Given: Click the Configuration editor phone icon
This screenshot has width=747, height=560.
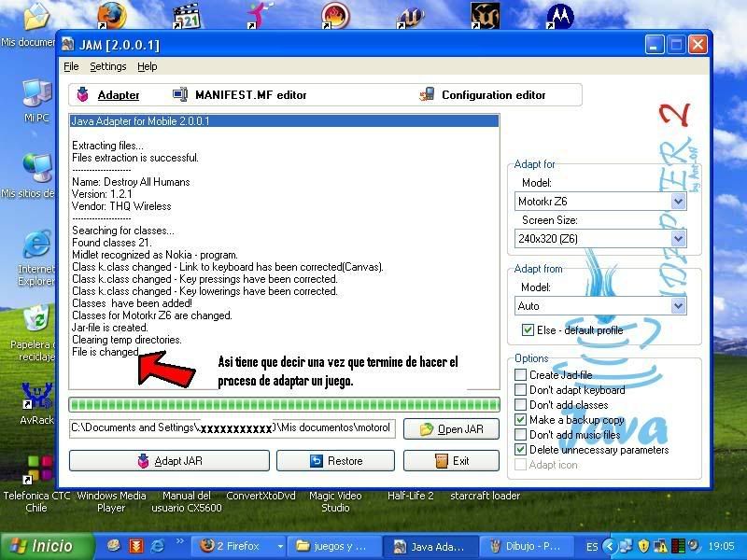Looking at the screenshot, I should 427,94.
